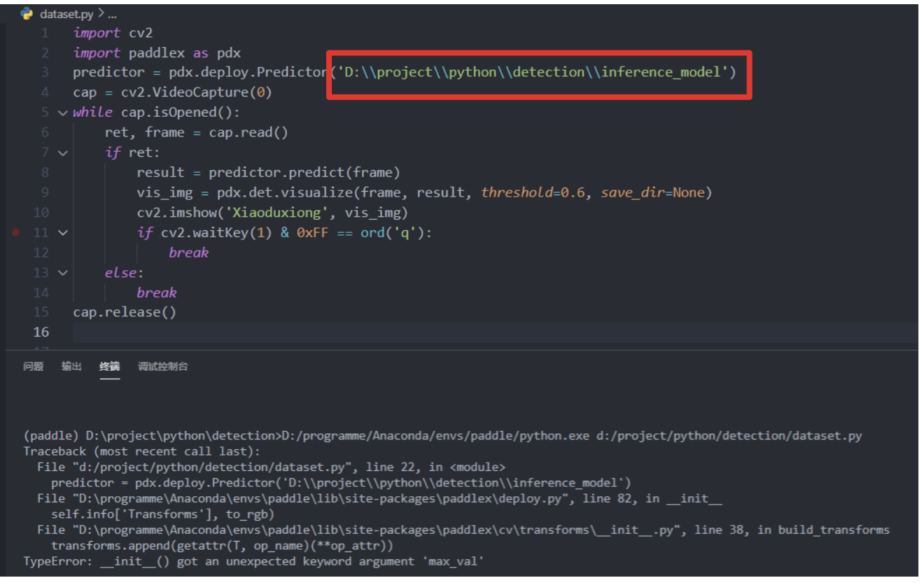Click the red breakpoint dot on line 11

[x=16, y=233]
